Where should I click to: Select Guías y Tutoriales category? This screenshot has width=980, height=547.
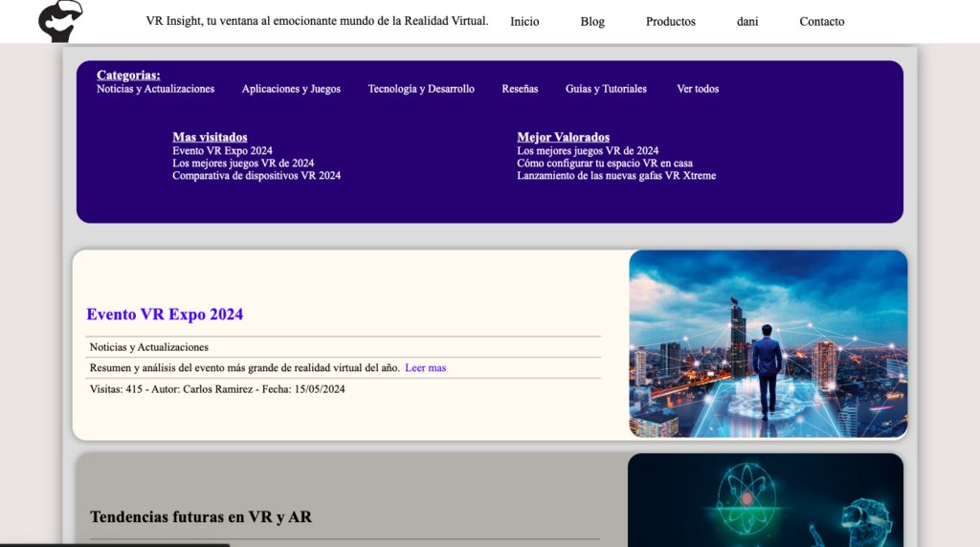606,89
